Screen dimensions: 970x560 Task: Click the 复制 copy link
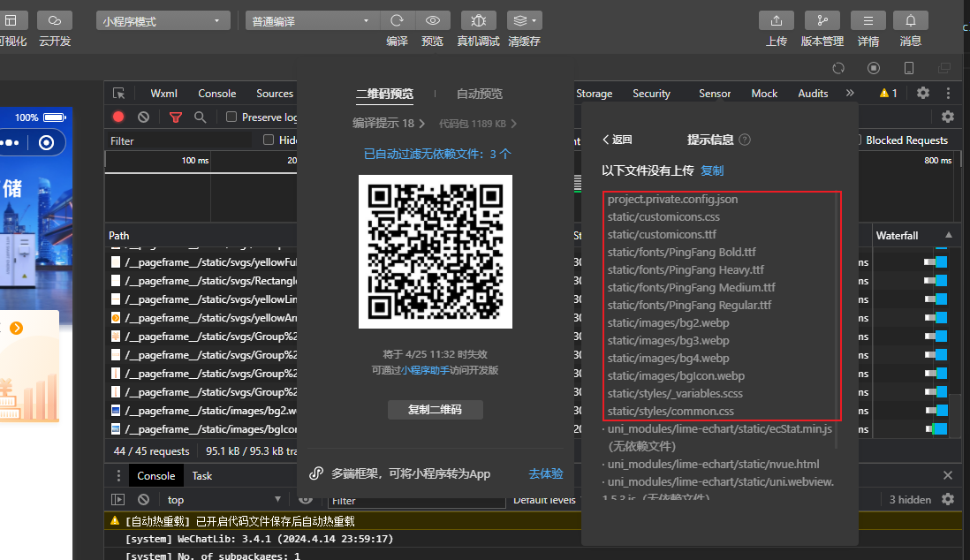[712, 170]
